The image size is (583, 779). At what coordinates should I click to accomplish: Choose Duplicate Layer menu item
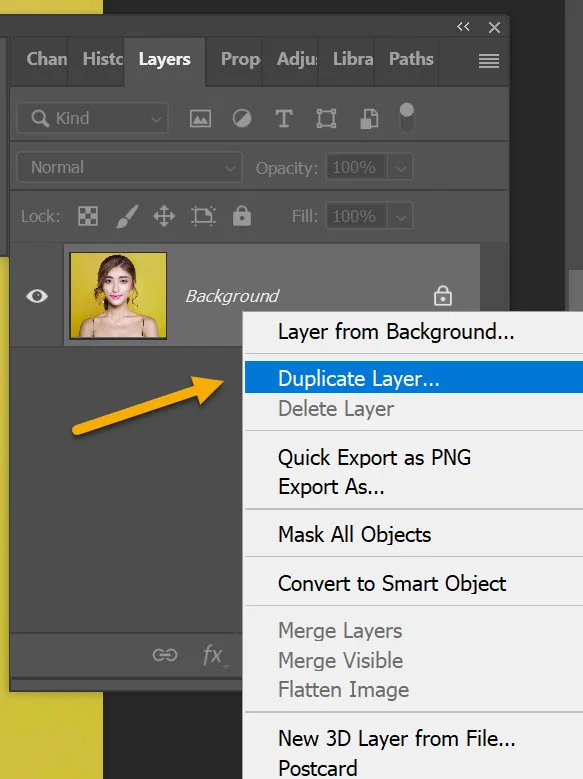click(414, 378)
